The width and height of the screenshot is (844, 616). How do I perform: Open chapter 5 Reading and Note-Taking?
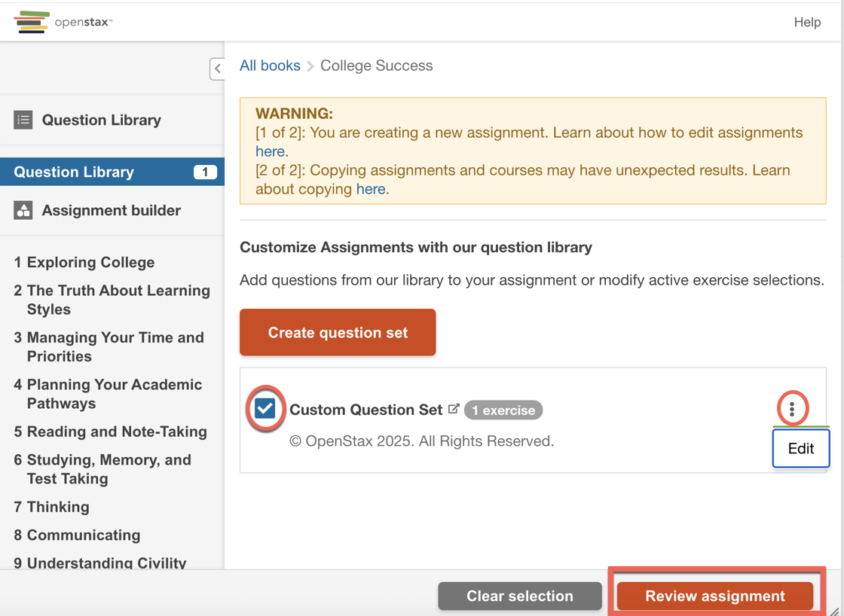[x=110, y=432]
